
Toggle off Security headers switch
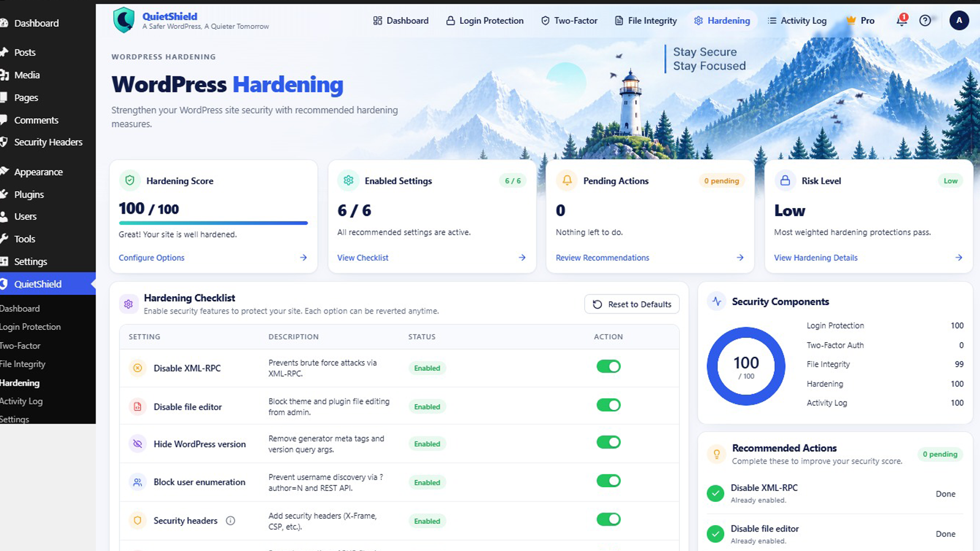tap(609, 519)
